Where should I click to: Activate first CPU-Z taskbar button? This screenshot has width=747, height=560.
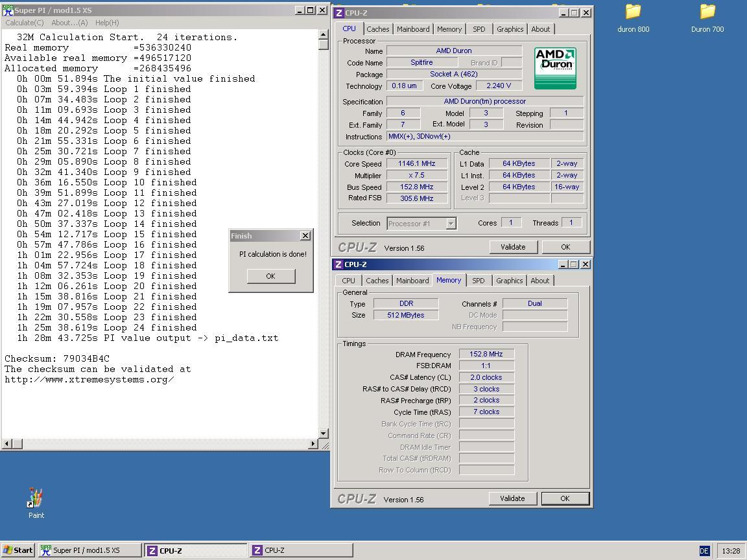196,550
